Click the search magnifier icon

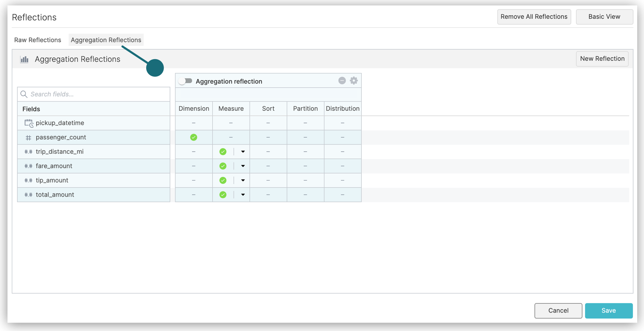pyautogui.click(x=24, y=94)
